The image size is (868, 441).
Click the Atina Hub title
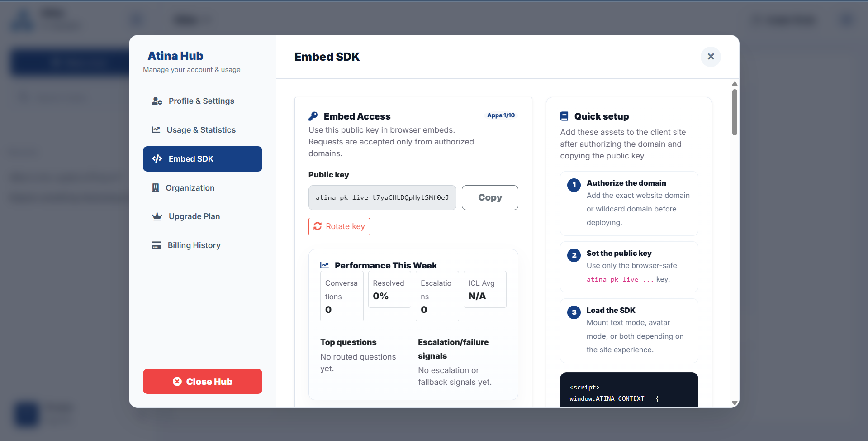175,56
